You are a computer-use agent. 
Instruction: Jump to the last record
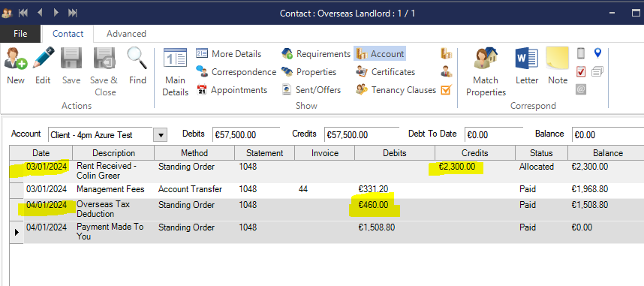[73, 13]
